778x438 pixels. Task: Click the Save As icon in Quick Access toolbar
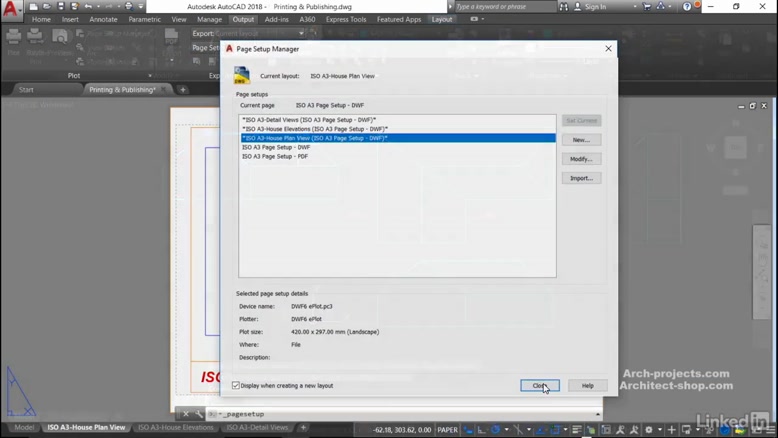[74, 6]
